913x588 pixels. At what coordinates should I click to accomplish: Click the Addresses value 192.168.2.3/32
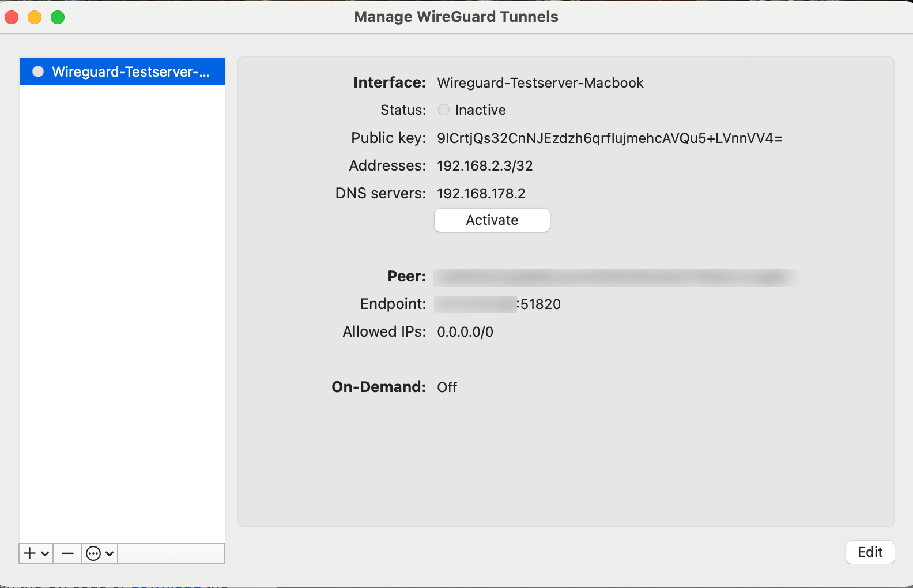(484, 166)
